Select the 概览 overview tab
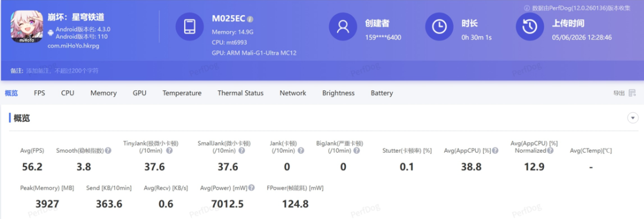Viewport: 644px width, 219px height. point(11,93)
